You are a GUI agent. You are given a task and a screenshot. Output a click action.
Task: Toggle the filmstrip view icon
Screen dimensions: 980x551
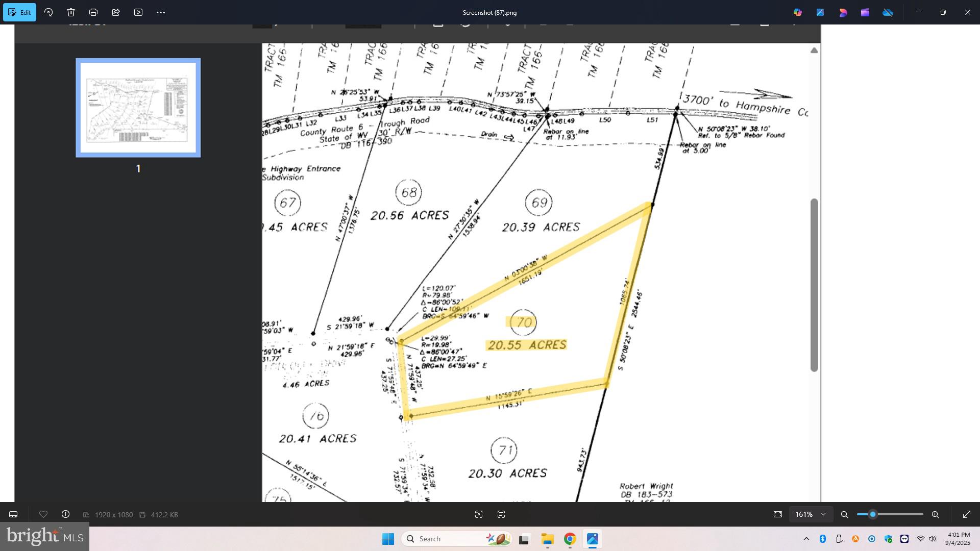click(14, 515)
